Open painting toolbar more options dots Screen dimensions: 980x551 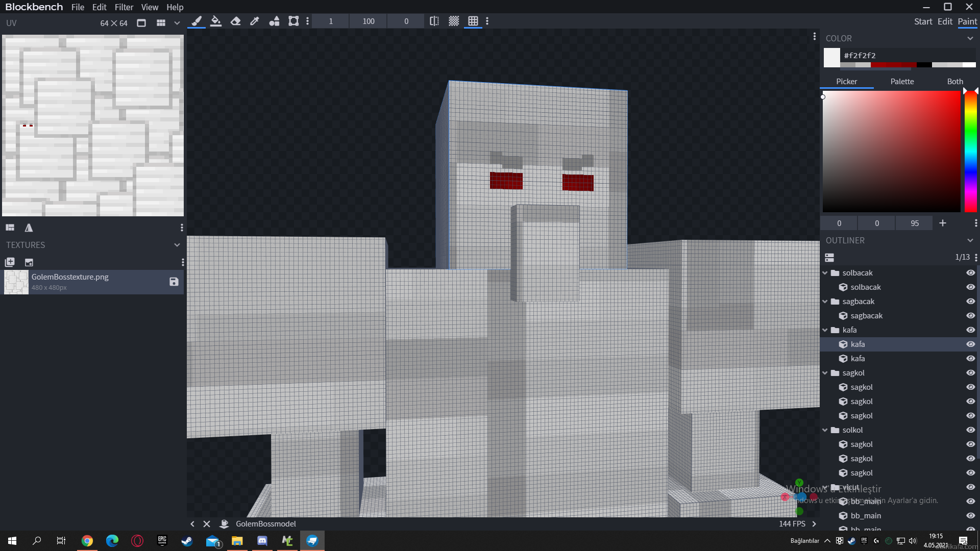click(487, 21)
